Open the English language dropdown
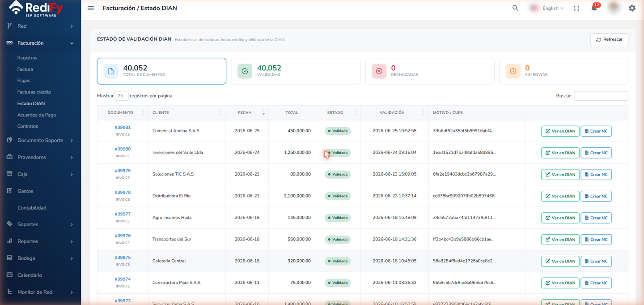 pyautogui.click(x=547, y=8)
